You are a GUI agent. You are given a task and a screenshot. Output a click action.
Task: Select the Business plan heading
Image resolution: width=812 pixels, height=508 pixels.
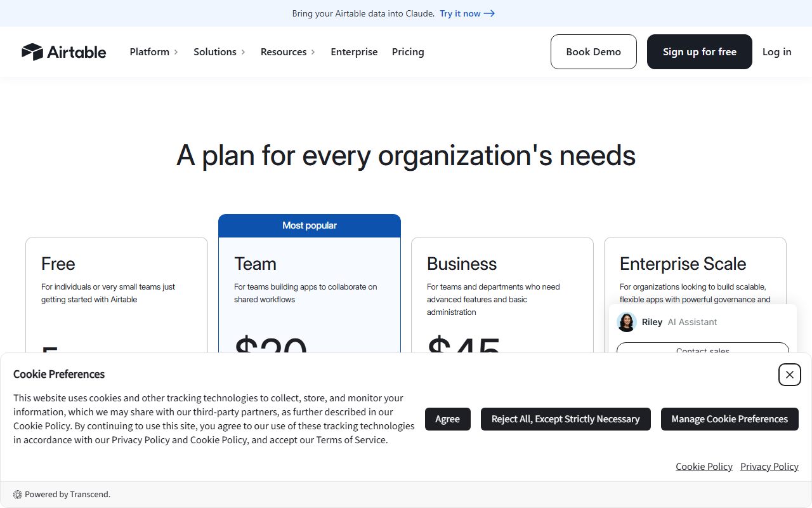tap(462, 264)
